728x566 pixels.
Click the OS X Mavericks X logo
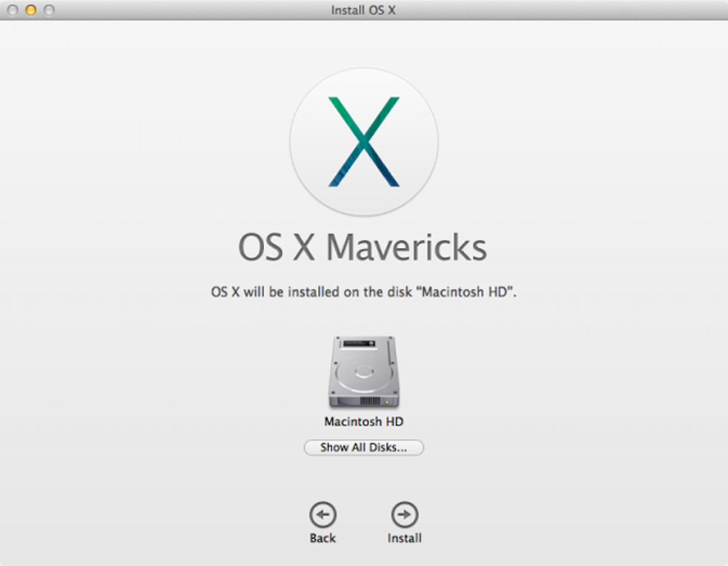pyautogui.click(x=363, y=141)
